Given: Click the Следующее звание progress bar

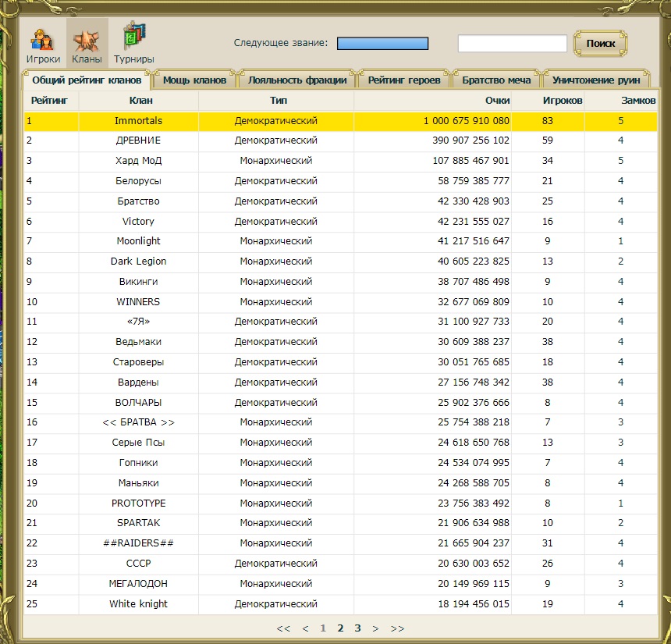Looking at the screenshot, I should [x=382, y=43].
